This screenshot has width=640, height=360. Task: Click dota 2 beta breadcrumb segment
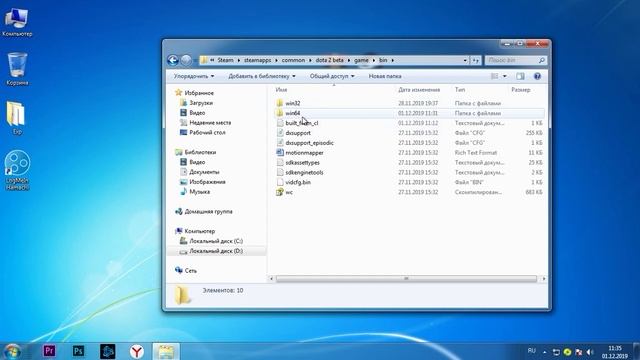click(329, 60)
